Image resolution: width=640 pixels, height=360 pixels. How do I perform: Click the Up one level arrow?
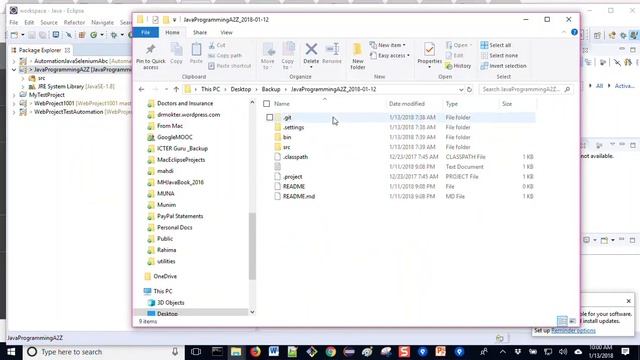176,89
